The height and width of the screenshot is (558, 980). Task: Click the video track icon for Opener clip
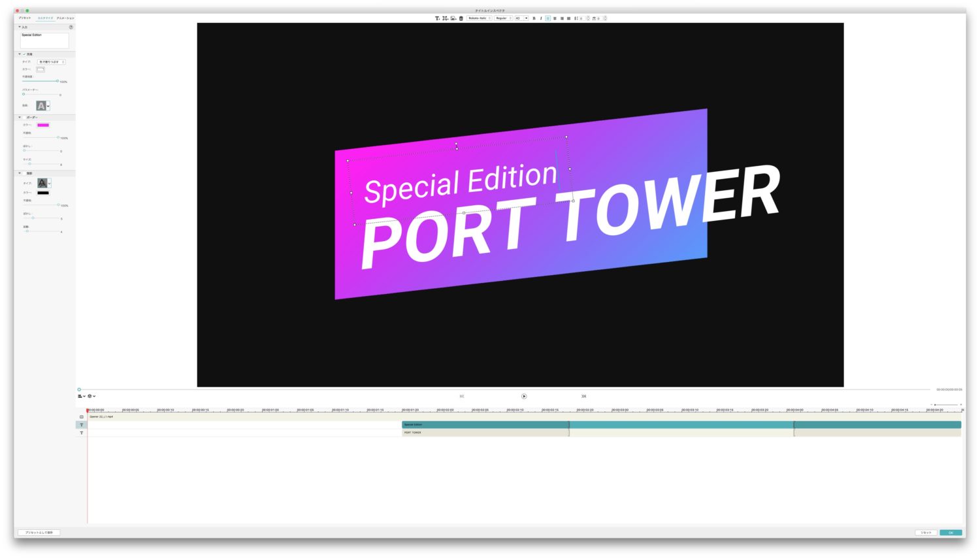pos(82,417)
